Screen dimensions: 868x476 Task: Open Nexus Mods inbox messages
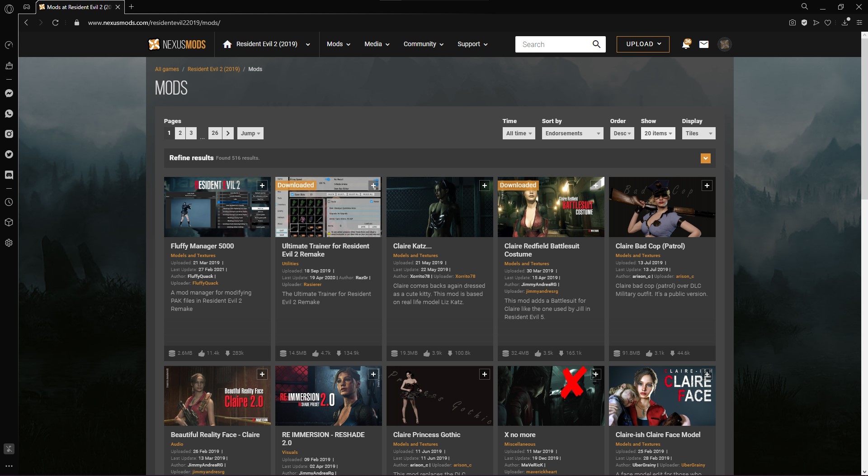tap(704, 44)
